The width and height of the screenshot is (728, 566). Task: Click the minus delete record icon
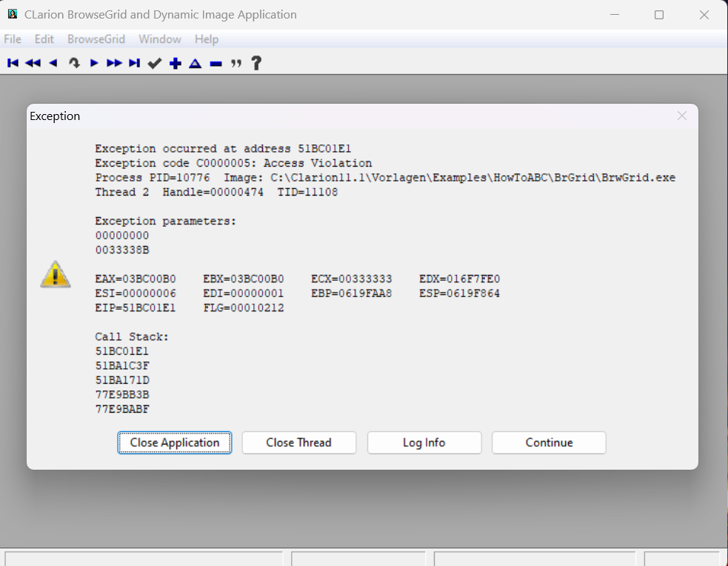tap(216, 64)
